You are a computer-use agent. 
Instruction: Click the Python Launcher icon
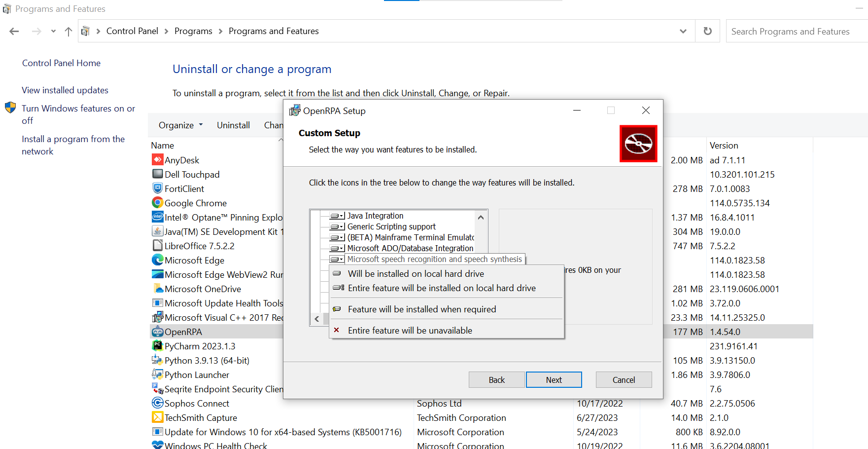(x=157, y=374)
